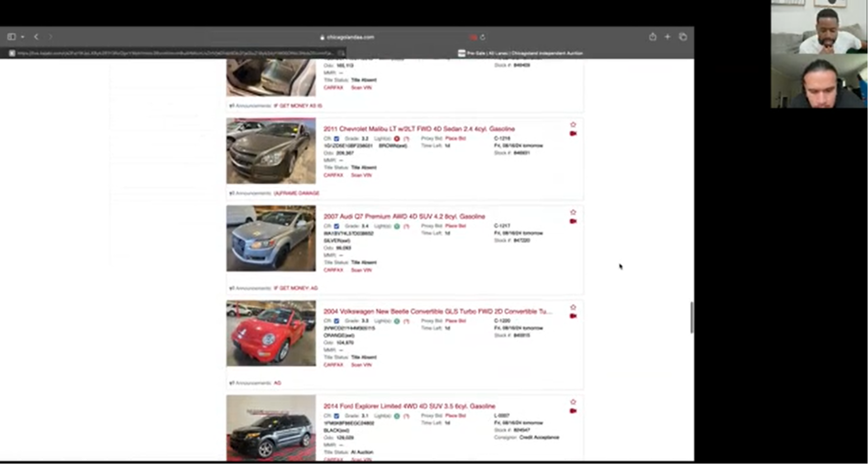Image resolution: width=868 pixels, height=464 pixels.
Task: Select the Pre-Sale All Lanes Chicagoland tab
Action: click(520, 53)
